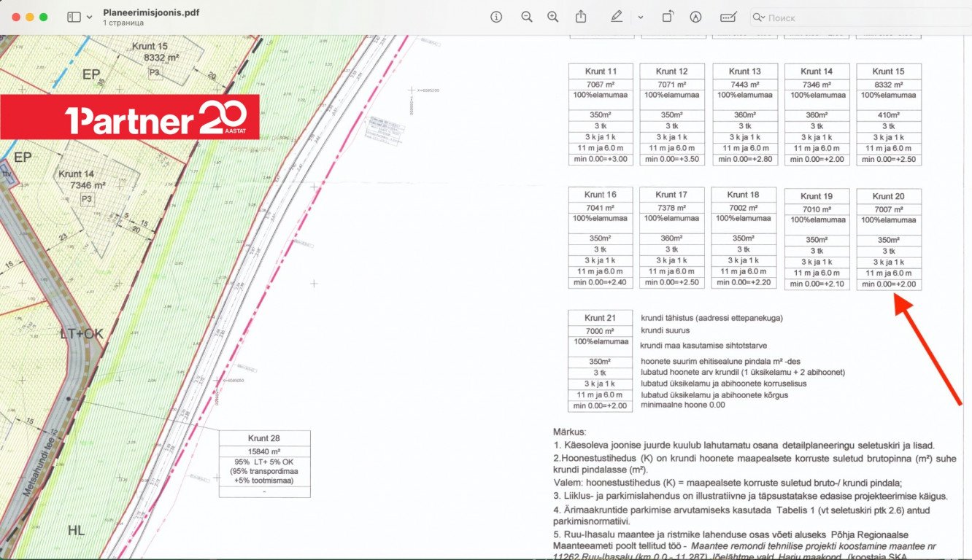
Task: Select the highlight pen tool
Action: [617, 17]
